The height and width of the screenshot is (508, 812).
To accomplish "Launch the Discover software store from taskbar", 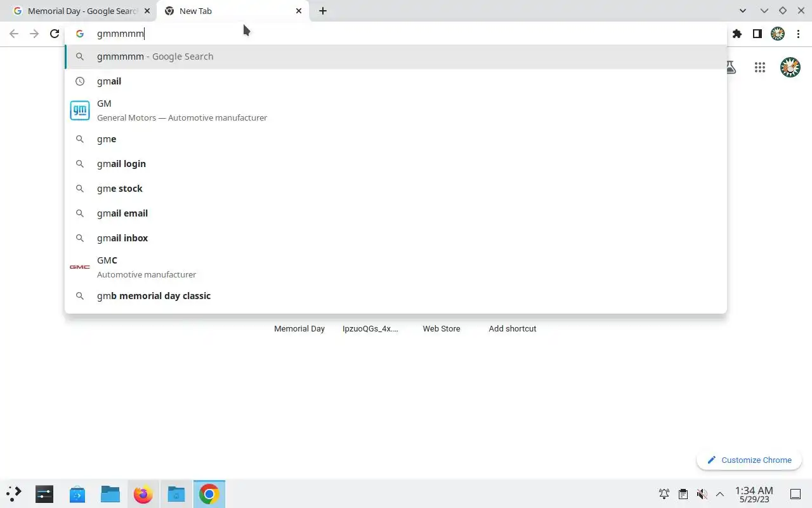I will point(77,494).
